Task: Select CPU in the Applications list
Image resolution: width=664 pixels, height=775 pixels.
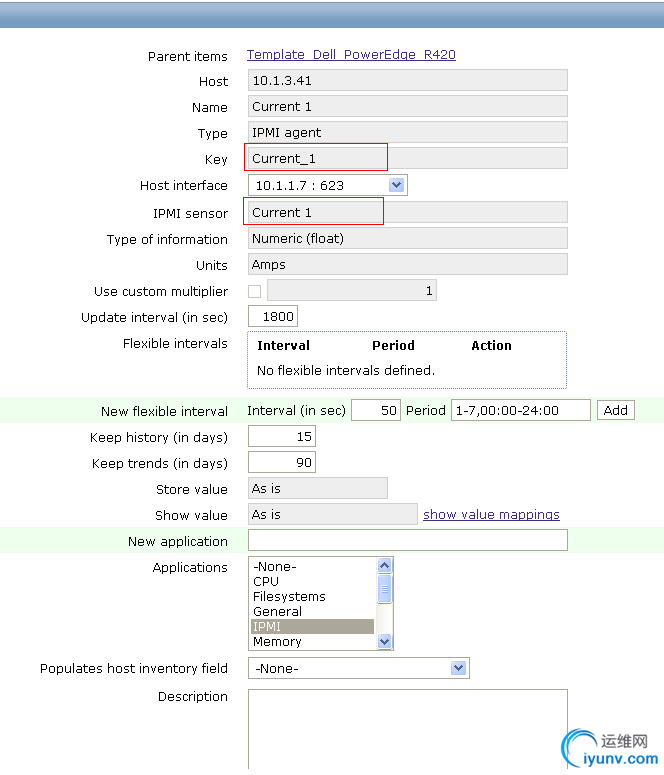Action: click(x=312, y=581)
